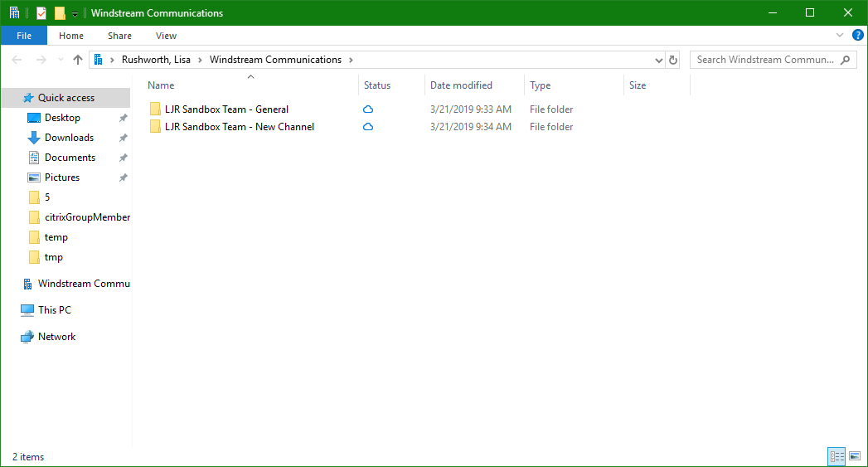Go up one level with Up arrow

pyautogui.click(x=77, y=60)
